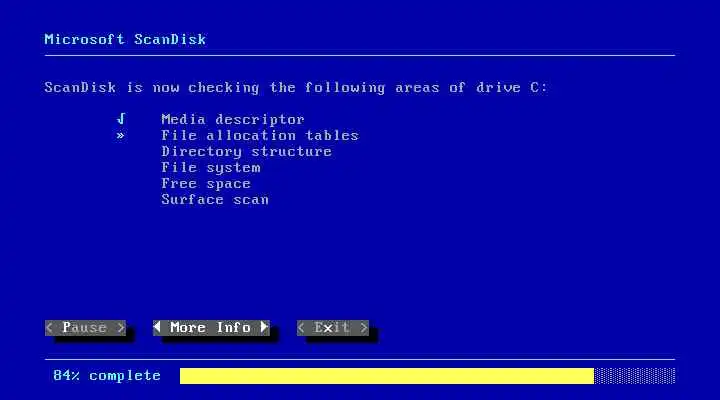Click the 'Microsoft ScanDisk' title
This screenshot has width=720, height=400.
(x=125, y=39)
